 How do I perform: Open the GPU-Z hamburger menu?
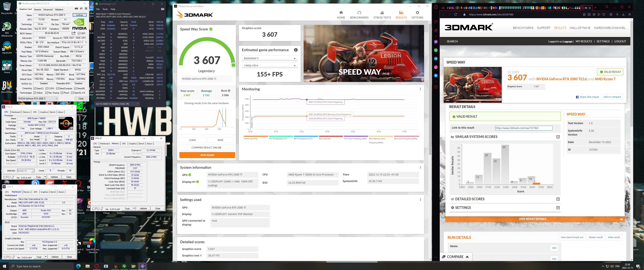pyautogui.click(x=86, y=8)
